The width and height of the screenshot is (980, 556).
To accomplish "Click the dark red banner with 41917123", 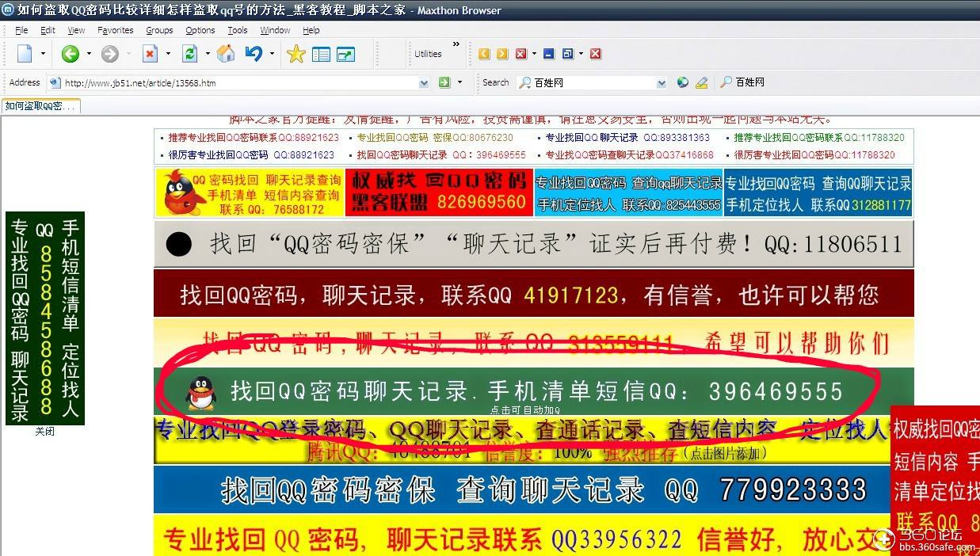I will tap(534, 295).
